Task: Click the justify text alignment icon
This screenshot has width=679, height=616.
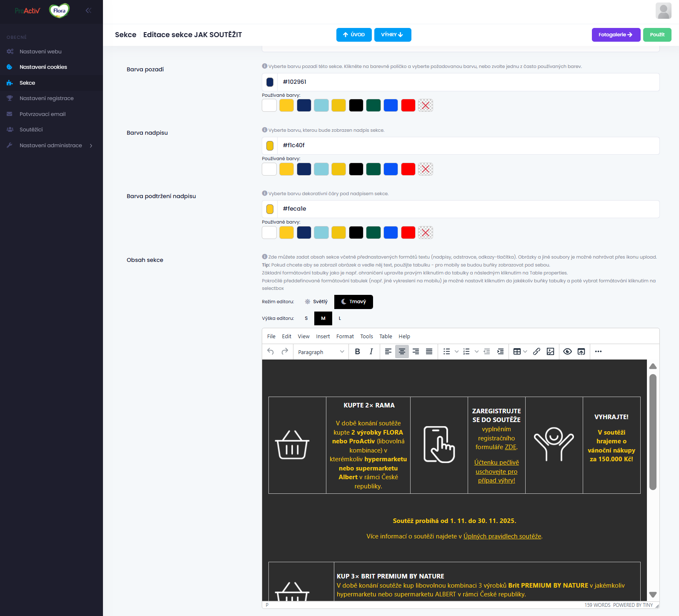Action: click(429, 352)
